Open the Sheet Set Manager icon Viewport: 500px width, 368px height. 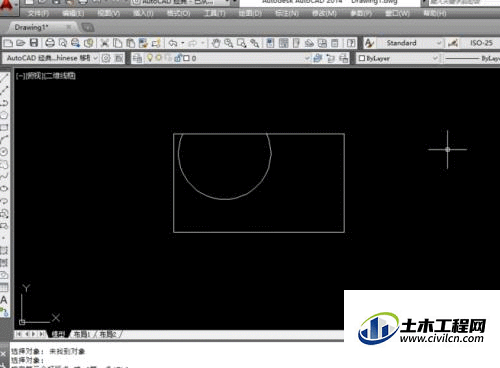pyautogui.click(x=309, y=43)
